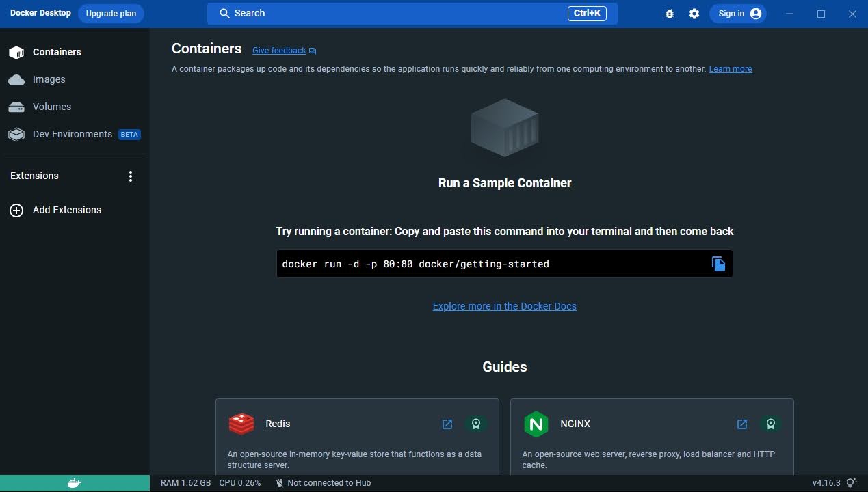Click into the Search field

tap(412, 14)
